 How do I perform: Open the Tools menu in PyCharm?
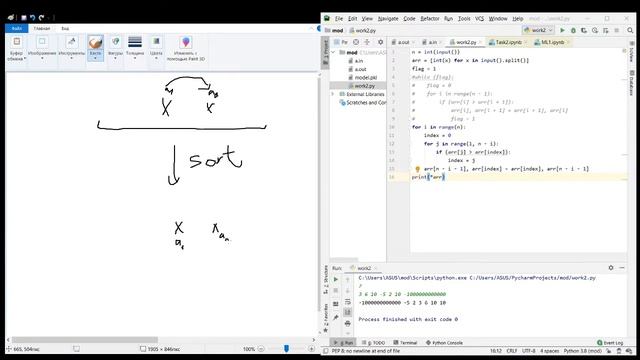point(464,19)
